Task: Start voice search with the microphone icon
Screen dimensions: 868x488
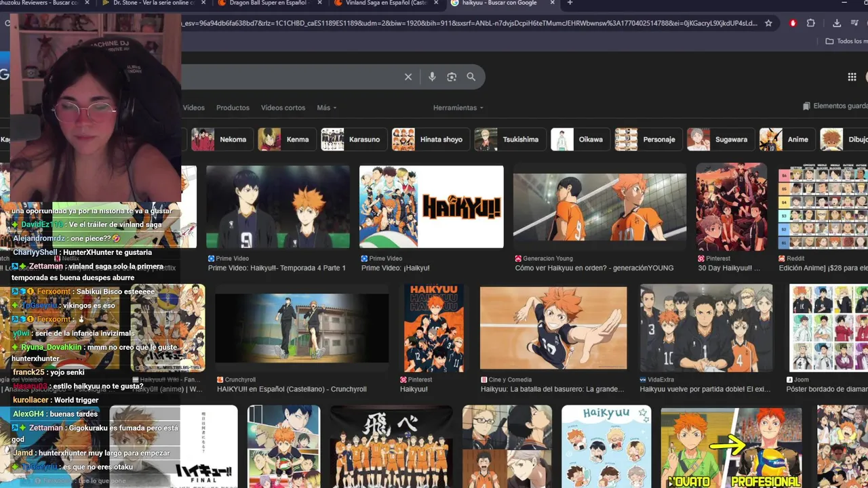Action: point(432,77)
